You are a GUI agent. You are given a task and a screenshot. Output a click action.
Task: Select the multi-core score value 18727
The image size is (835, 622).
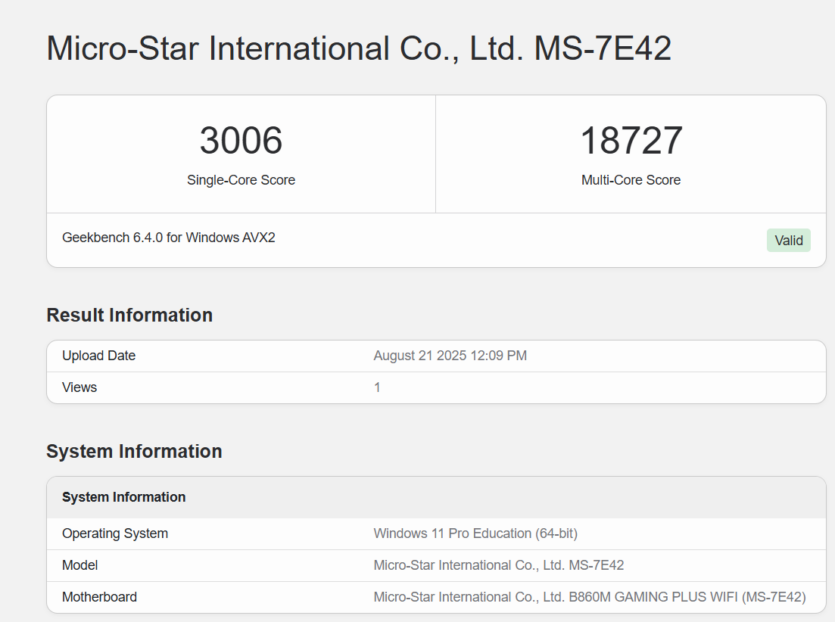click(631, 141)
